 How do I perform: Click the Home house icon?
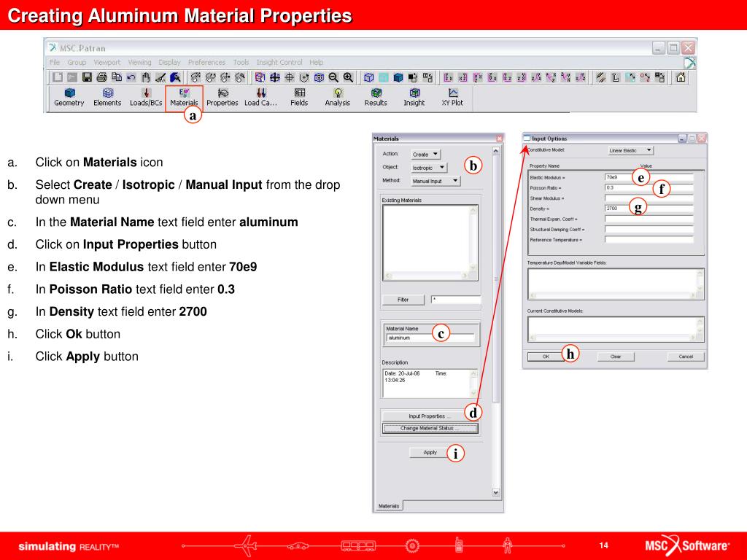pos(681,77)
